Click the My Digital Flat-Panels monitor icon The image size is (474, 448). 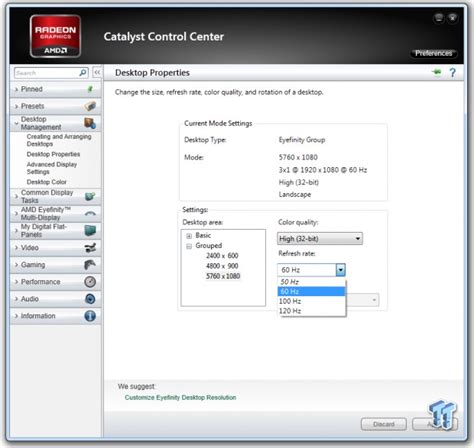click(90, 230)
